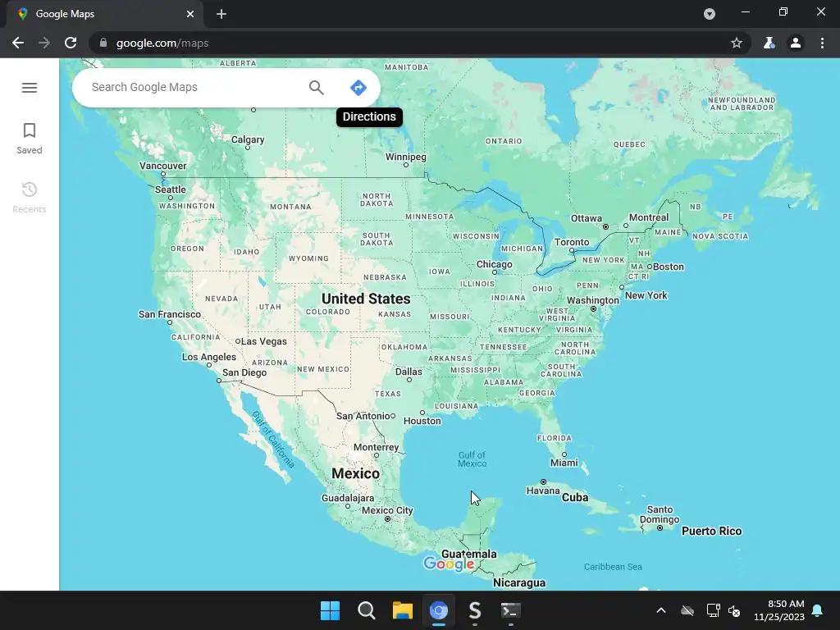Go back with the browser back arrow
The width and height of the screenshot is (840, 630).
18,43
